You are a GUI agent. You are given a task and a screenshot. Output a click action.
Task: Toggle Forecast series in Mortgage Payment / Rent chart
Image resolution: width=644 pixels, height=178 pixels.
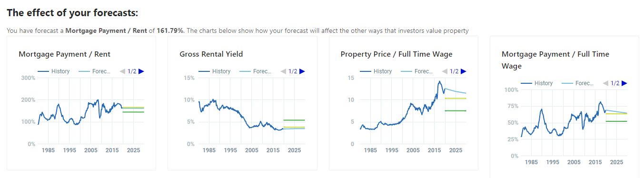coord(94,71)
